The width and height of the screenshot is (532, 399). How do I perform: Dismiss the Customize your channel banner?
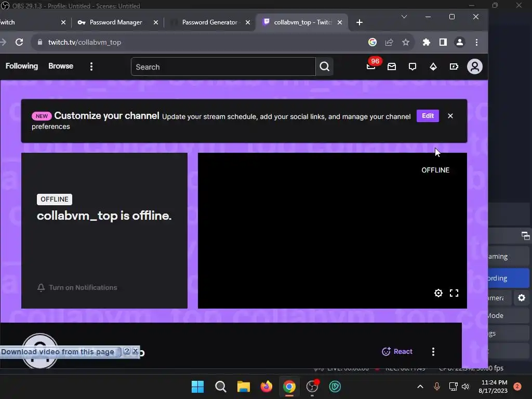pyautogui.click(x=450, y=116)
